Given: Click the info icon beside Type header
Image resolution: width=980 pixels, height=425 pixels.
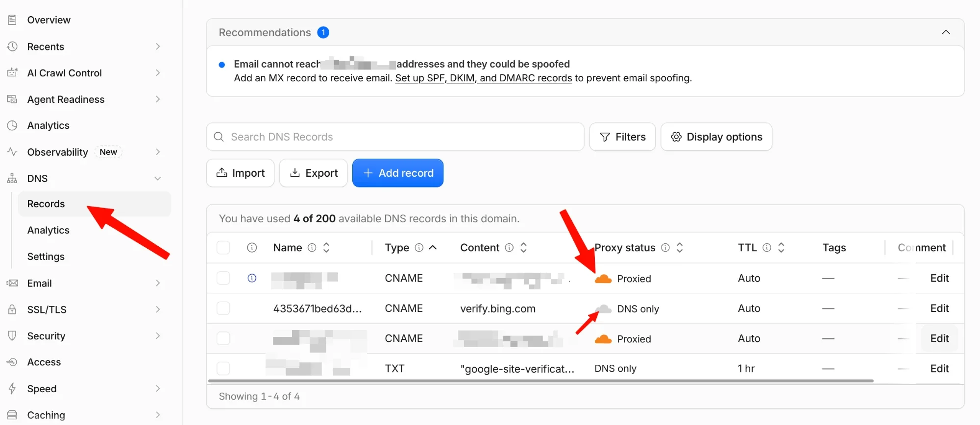Looking at the screenshot, I should click(x=419, y=248).
